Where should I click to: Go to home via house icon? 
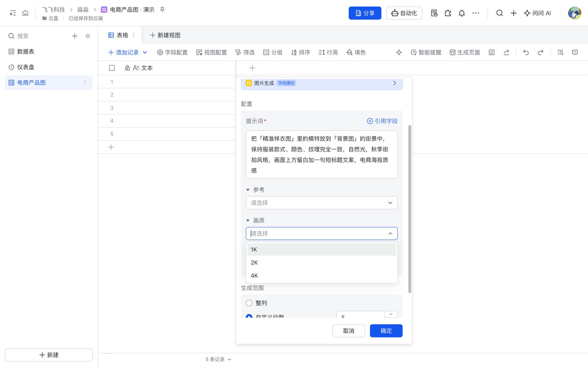coord(25,13)
